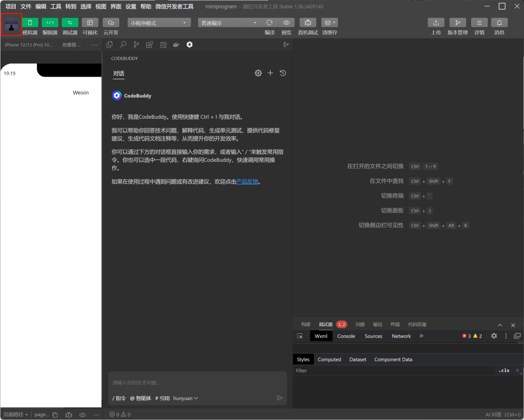Open version management (版本管理)
The image size is (524, 420).
pos(458,22)
